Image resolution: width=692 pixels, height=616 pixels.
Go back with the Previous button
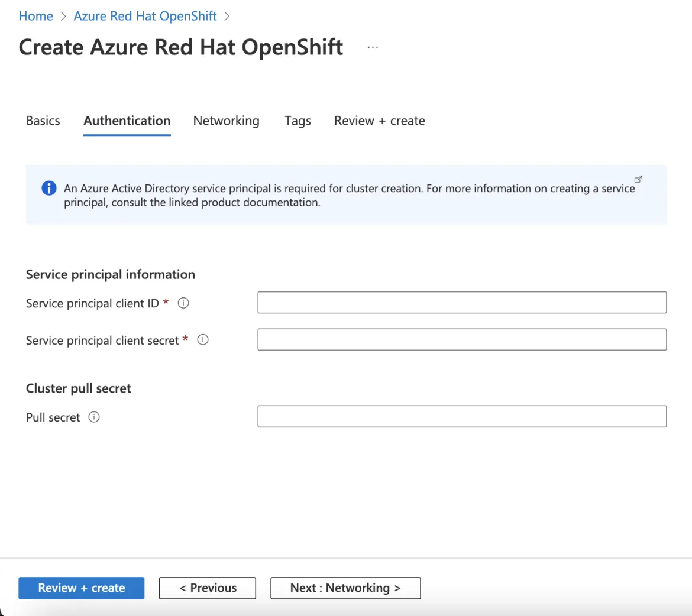click(x=207, y=588)
